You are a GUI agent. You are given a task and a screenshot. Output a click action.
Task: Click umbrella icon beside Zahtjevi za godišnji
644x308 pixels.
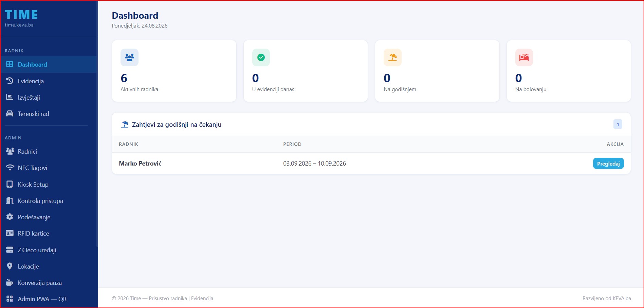click(125, 124)
